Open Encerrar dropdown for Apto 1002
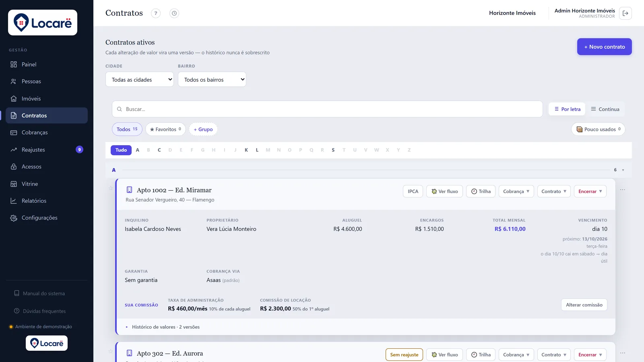644x362 pixels. [x=590, y=191]
